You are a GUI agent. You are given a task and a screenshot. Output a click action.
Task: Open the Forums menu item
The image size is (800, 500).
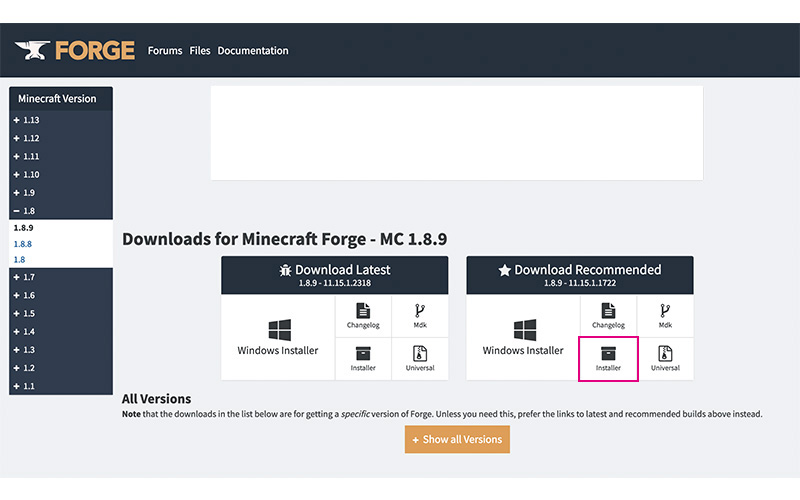pos(165,51)
